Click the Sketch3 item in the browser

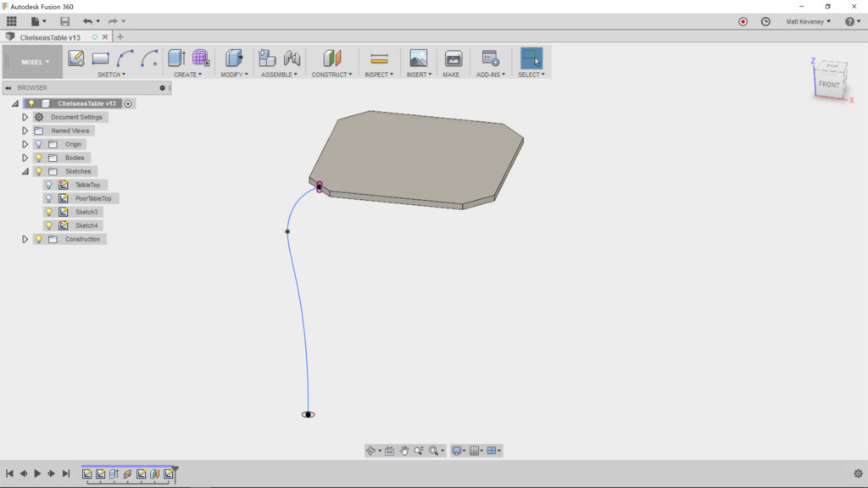[x=85, y=211]
